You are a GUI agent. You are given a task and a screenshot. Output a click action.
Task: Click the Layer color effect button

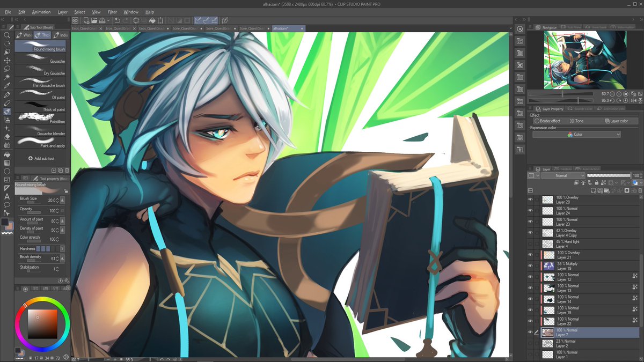(616, 121)
